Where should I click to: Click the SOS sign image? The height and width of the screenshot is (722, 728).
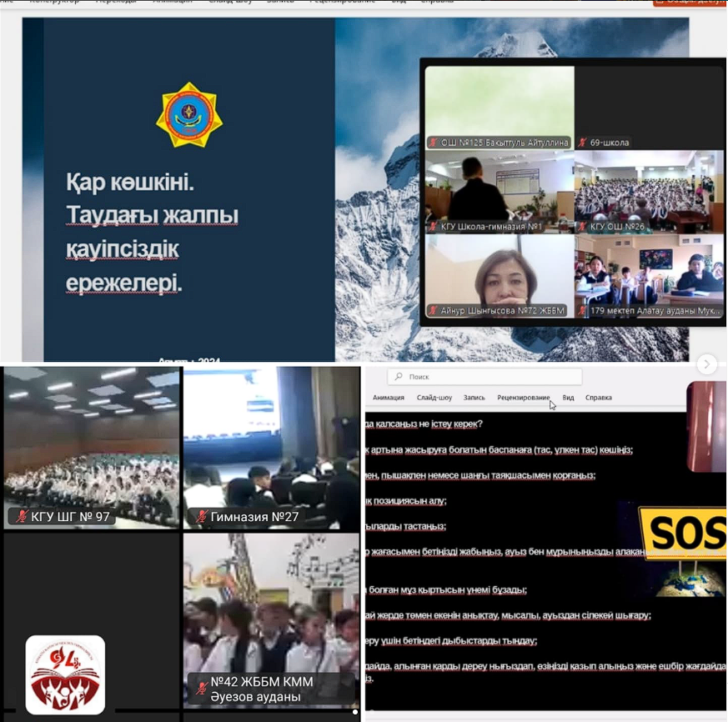(x=682, y=533)
